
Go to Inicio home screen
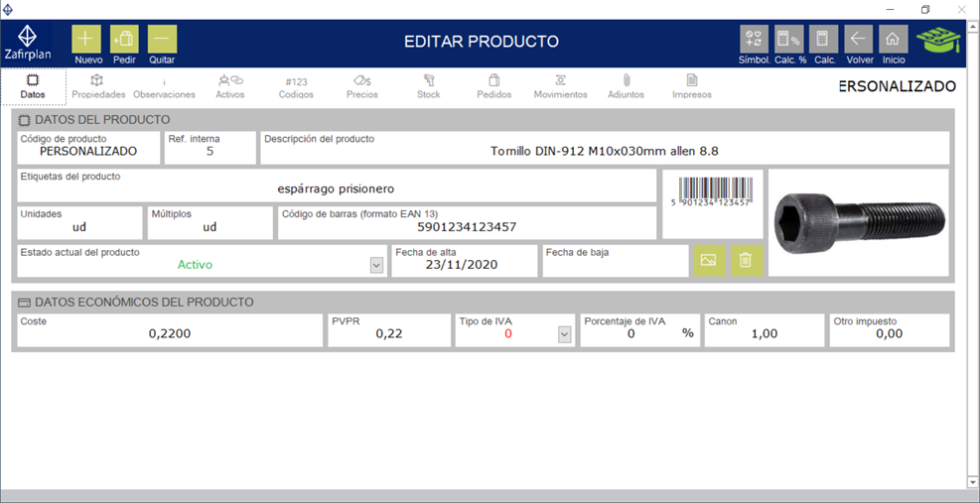(x=894, y=40)
